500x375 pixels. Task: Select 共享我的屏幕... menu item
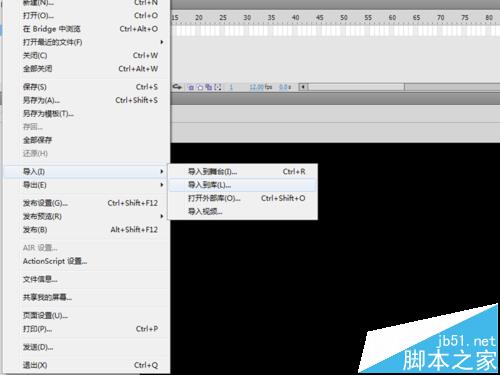(x=87, y=297)
